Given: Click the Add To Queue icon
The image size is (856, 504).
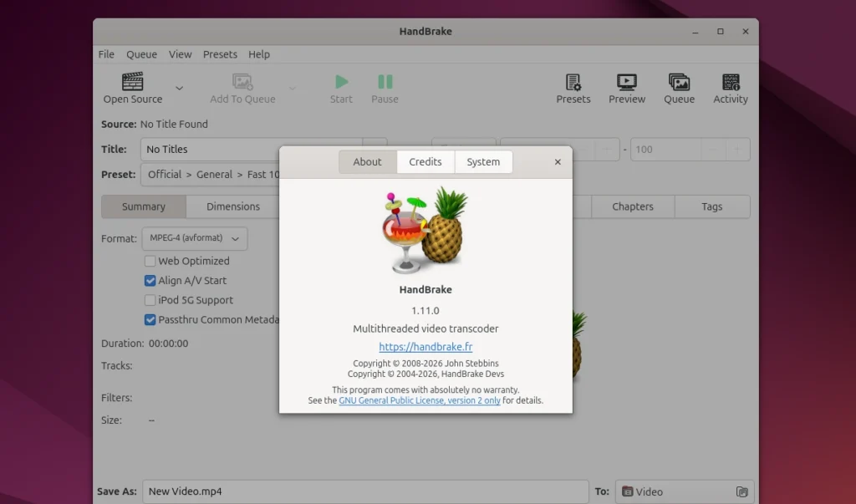Looking at the screenshot, I should (242, 82).
